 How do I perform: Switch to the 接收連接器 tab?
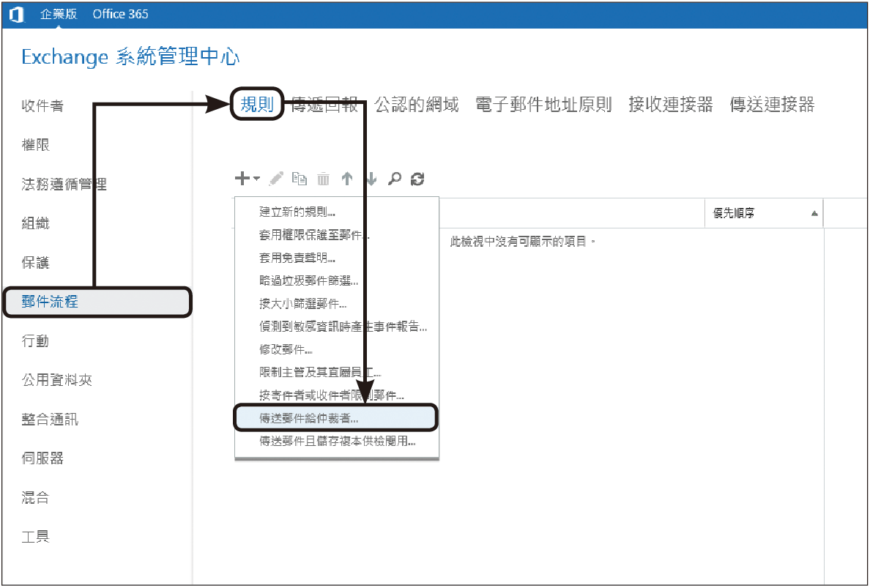click(671, 104)
